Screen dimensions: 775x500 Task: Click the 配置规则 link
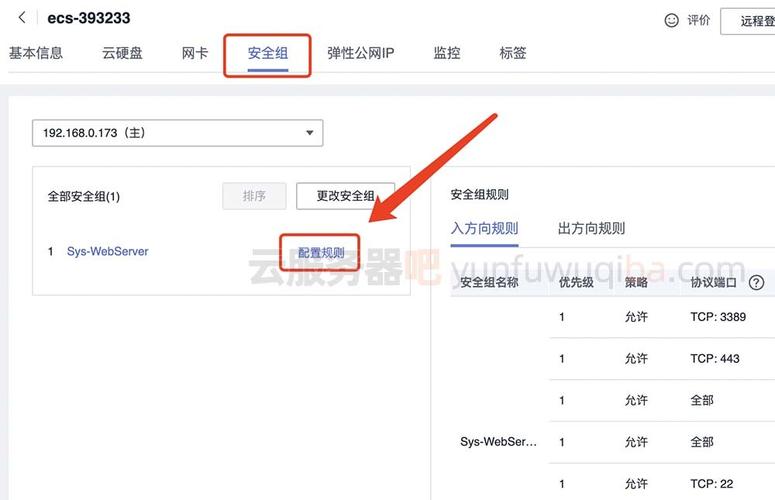point(321,253)
